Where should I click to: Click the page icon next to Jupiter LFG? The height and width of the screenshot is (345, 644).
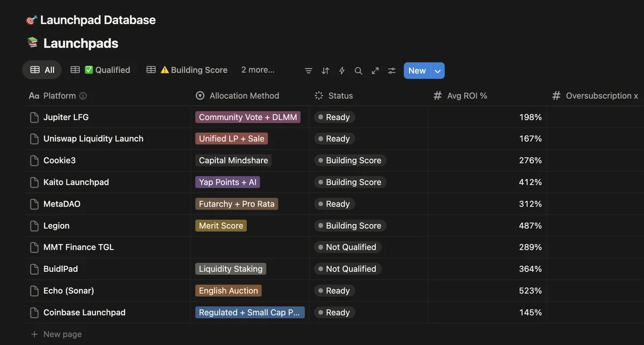coord(34,118)
